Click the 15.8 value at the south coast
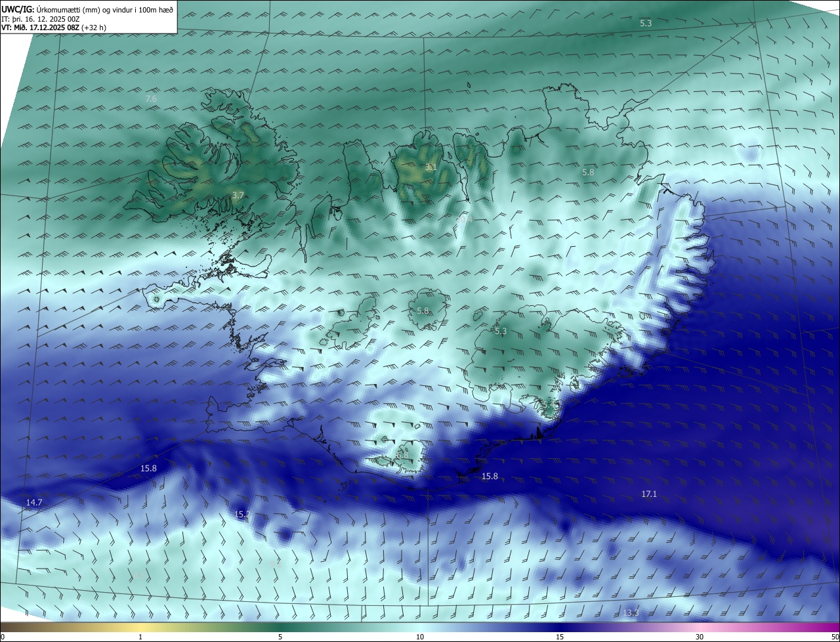Image resolution: width=840 pixels, height=642 pixels. point(490,476)
